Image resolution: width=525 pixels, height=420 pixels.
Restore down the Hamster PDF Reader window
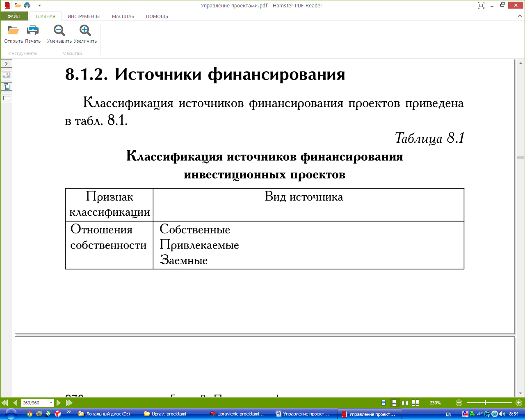503,5
